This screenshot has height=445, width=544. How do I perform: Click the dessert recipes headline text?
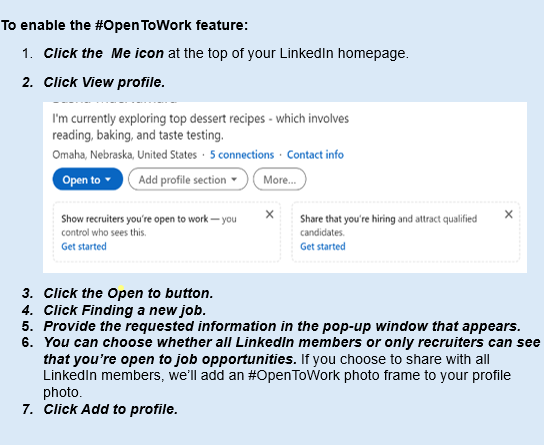[x=201, y=127]
